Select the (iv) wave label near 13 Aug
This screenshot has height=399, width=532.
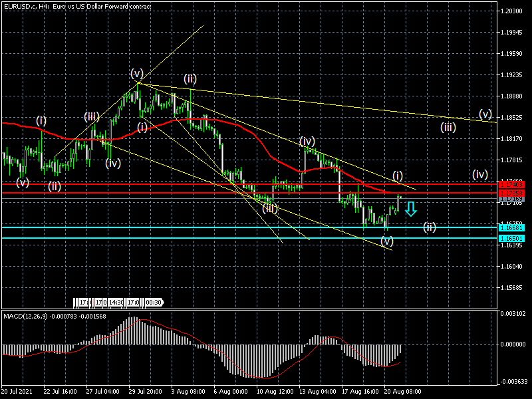pyautogui.click(x=307, y=141)
